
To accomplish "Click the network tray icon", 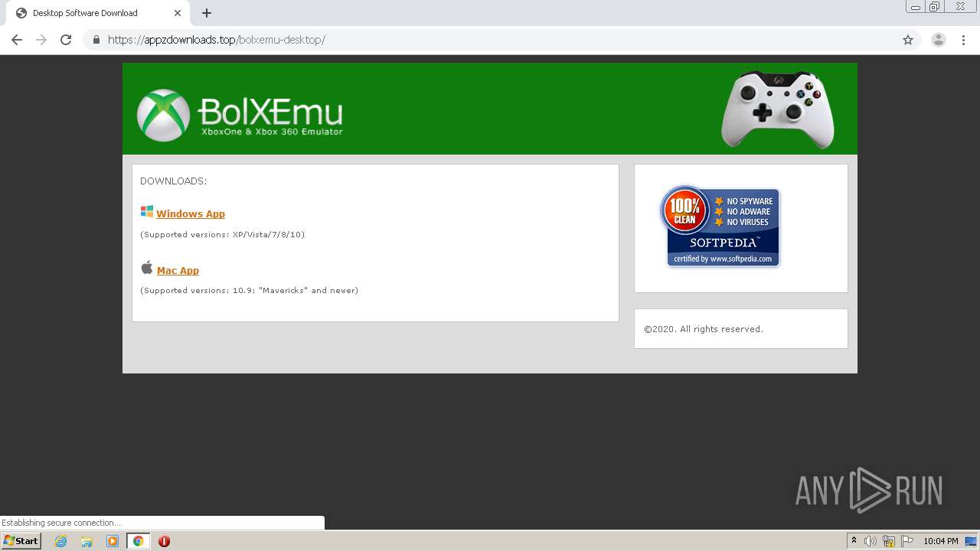I will [x=889, y=541].
